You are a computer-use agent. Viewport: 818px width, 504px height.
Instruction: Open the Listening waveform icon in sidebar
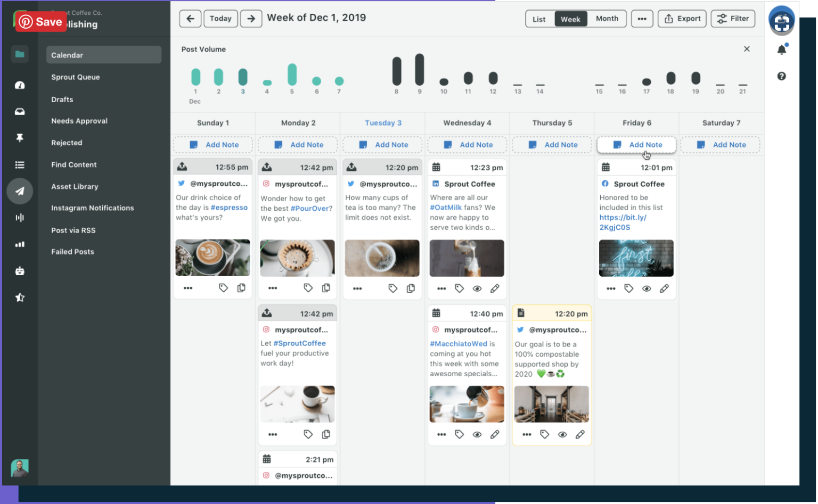point(20,217)
